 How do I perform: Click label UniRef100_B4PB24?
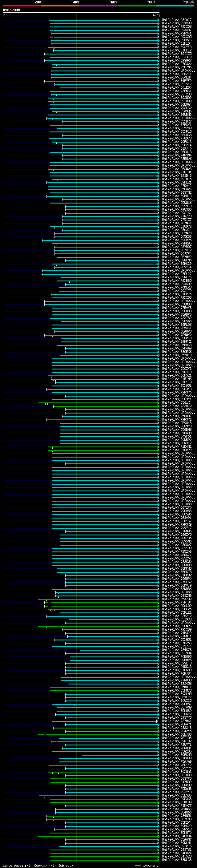[177, 853]
